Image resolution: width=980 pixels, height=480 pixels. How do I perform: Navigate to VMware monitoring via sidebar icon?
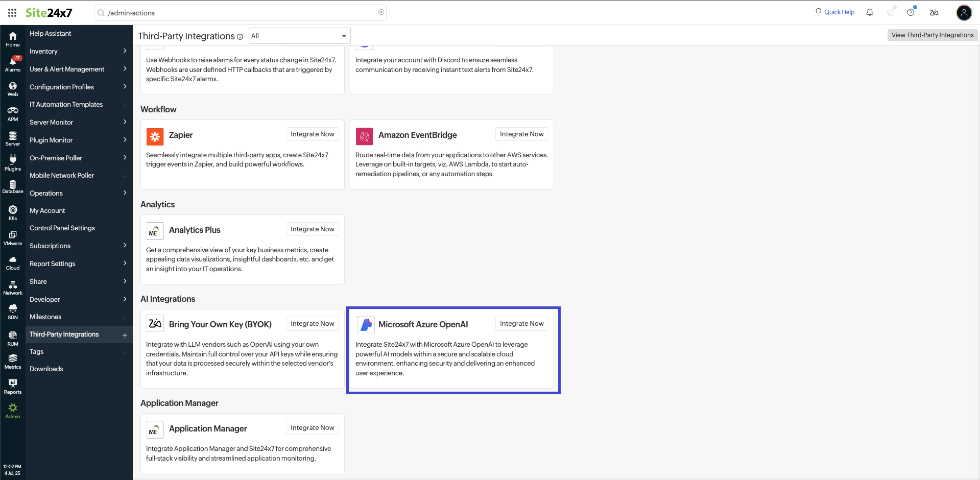tap(12, 237)
